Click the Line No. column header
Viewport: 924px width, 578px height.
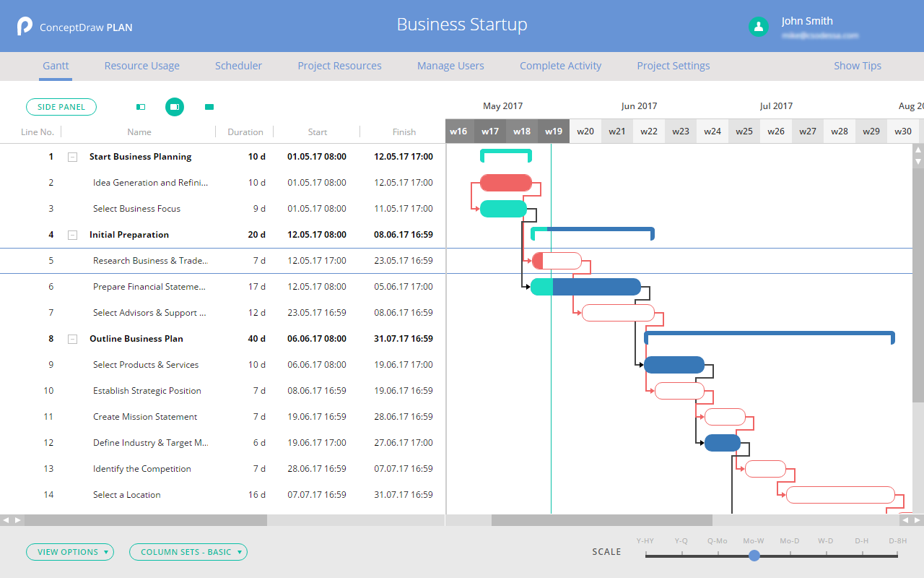pos(38,132)
